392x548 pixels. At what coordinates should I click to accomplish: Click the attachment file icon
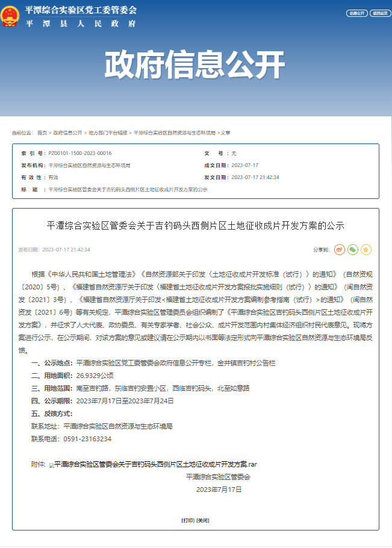point(52,465)
